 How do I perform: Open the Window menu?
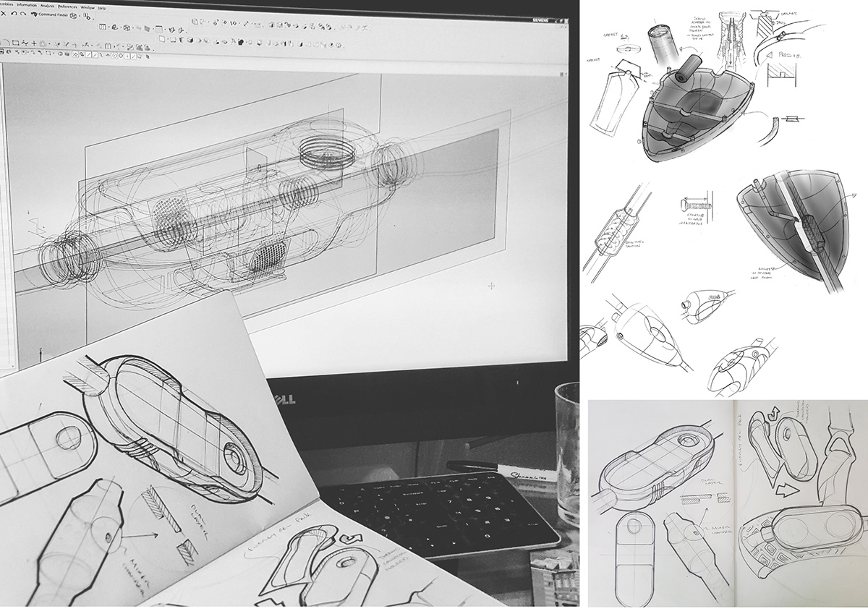88,8
